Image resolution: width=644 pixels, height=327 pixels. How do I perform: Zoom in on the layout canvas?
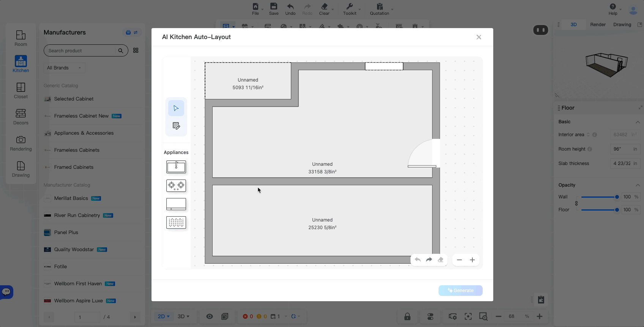472,260
